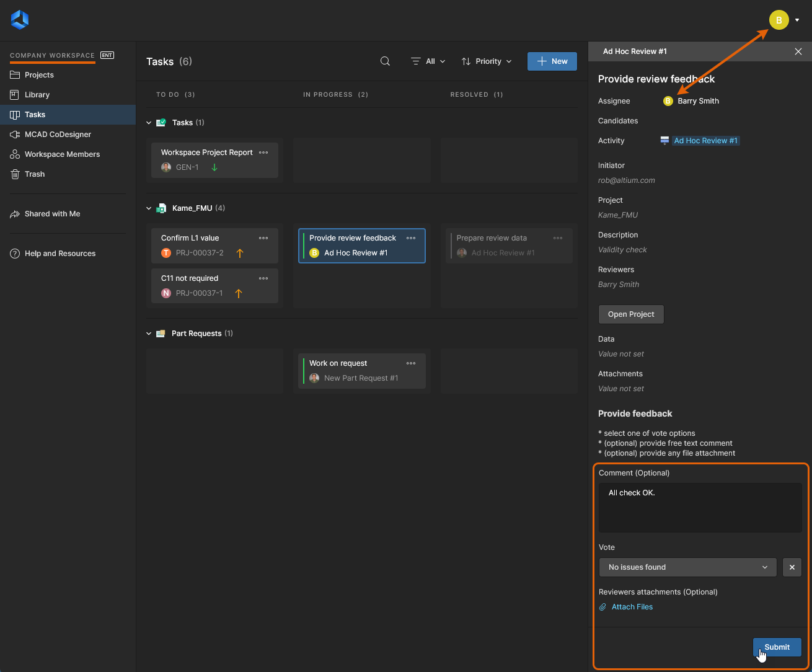
Task: Click low priority arrow on GEN-1
Action: (x=214, y=167)
